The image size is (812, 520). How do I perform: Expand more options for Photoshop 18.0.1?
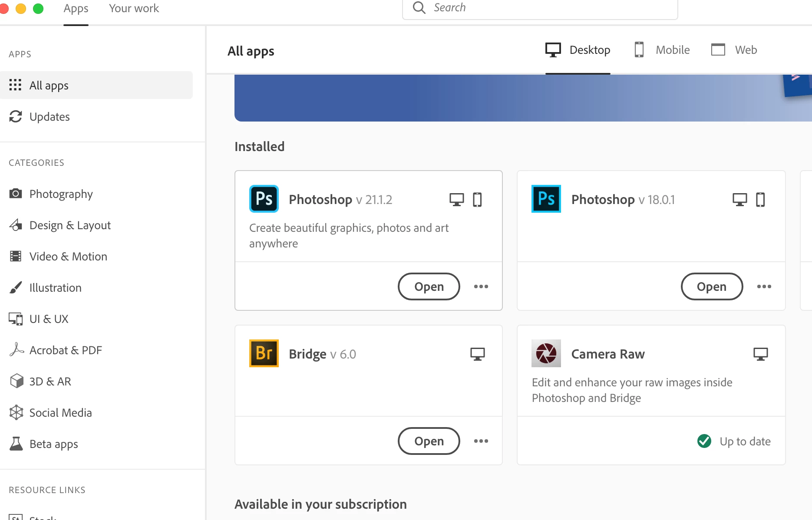(764, 286)
